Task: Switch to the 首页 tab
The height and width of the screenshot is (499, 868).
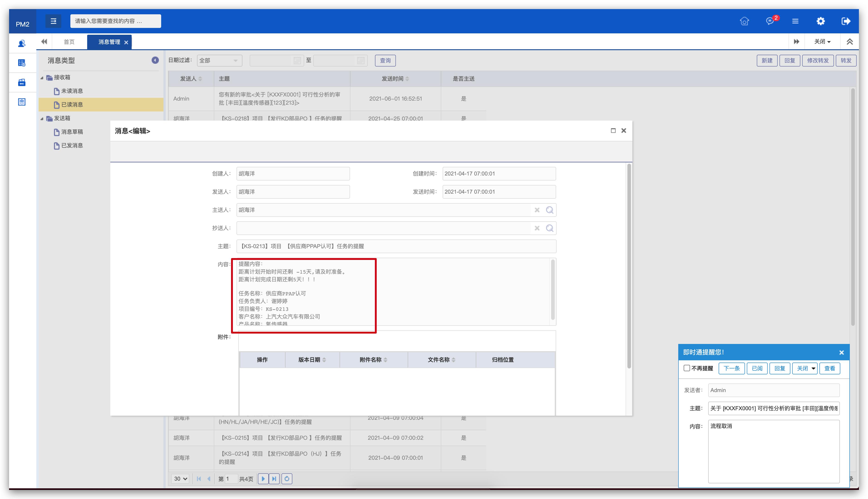Action: [x=69, y=42]
